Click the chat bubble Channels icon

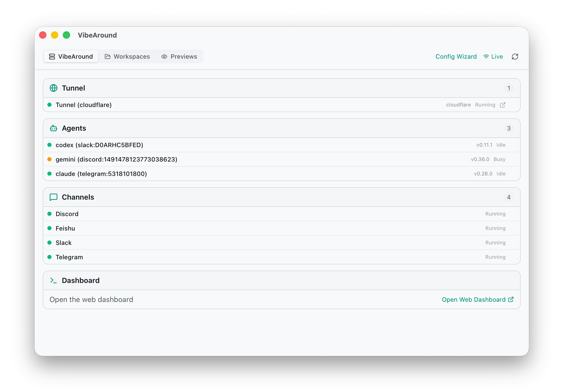pyautogui.click(x=54, y=197)
